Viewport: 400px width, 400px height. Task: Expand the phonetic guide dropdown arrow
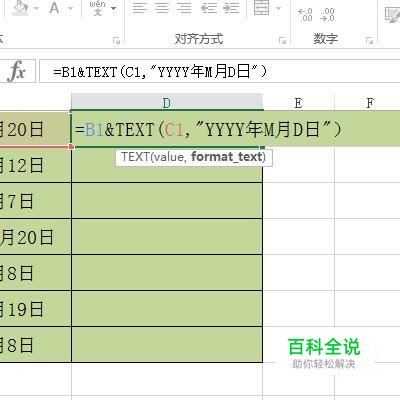pyautogui.click(x=114, y=8)
